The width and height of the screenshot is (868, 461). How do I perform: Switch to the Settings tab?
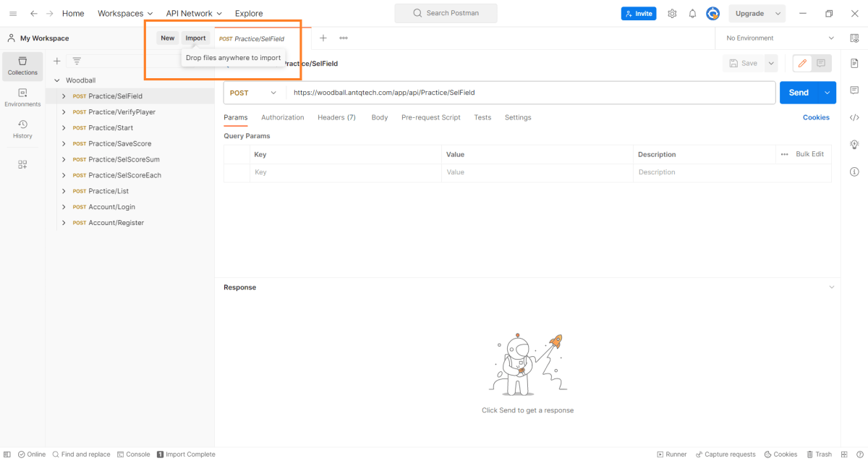pyautogui.click(x=518, y=117)
